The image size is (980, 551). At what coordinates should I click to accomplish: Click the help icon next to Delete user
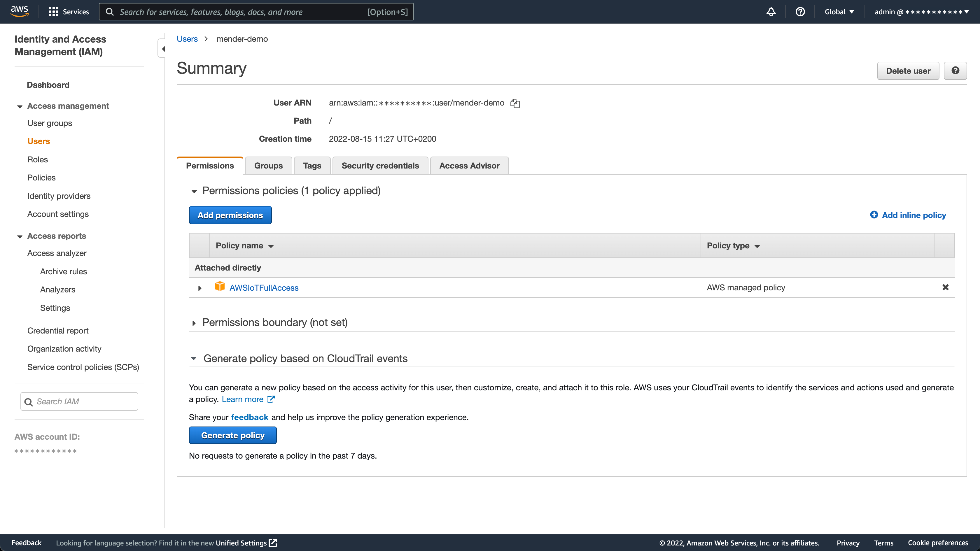955,71
